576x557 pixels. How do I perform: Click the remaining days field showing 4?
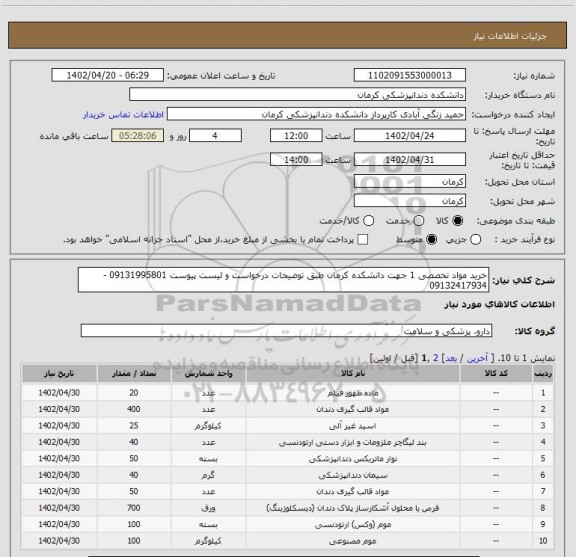tap(215, 136)
